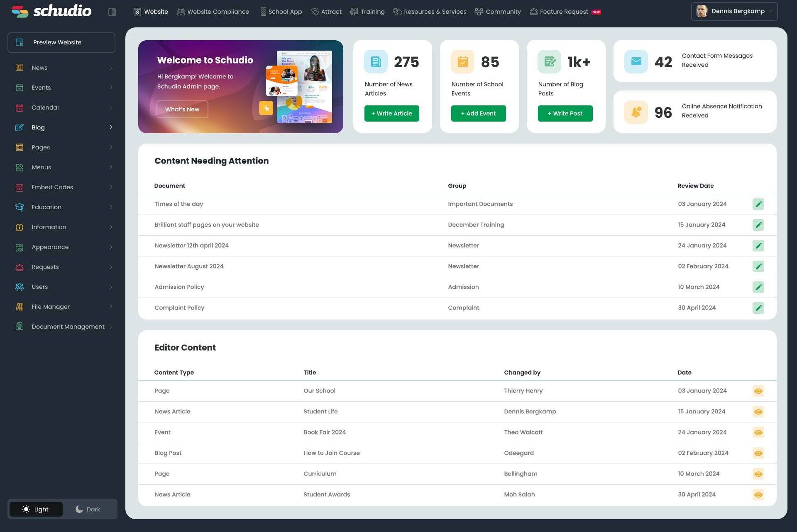Open the Website Compliance top menu
This screenshot has height=532, width=797.
click(213, 12)
